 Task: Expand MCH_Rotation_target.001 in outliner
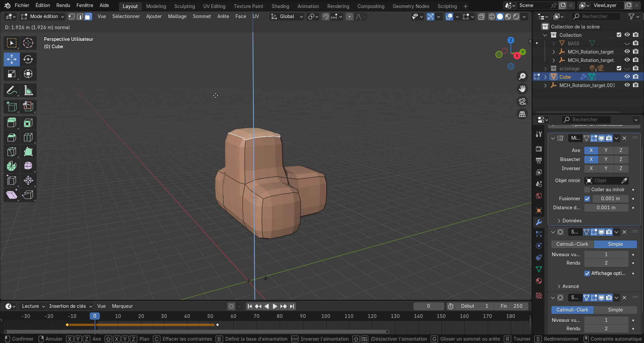coord(545,85)
